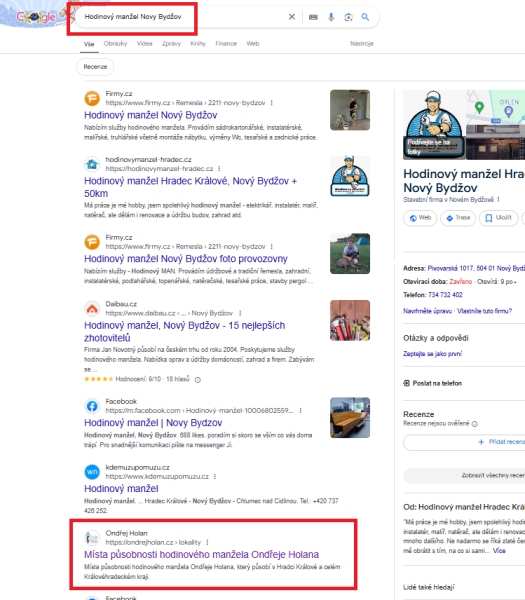Open the man-with-dog thumbnail of foto provozovny result
This screenshot has height=600, width=525.
[x=350, y=254]
